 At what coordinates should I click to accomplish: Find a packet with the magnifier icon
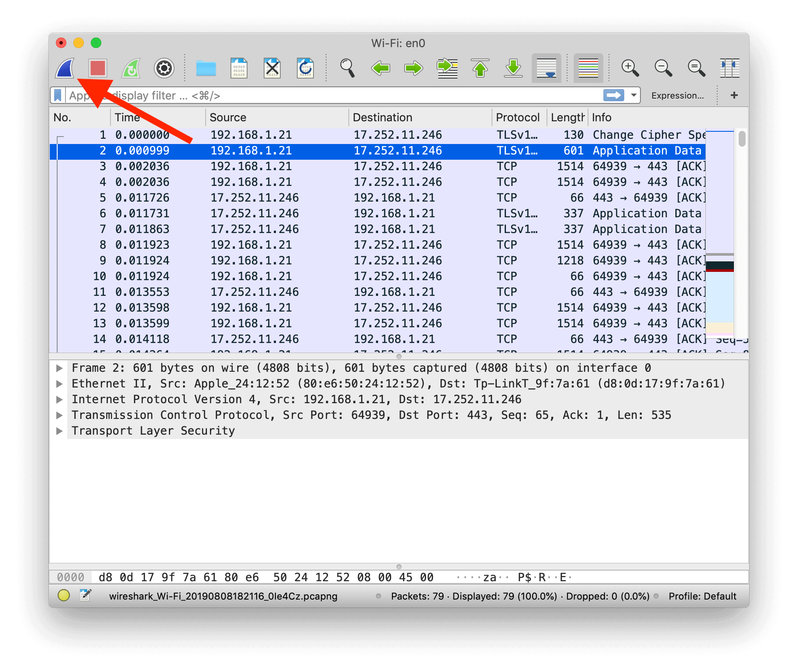pyautogui.click(x=347, y=68)
